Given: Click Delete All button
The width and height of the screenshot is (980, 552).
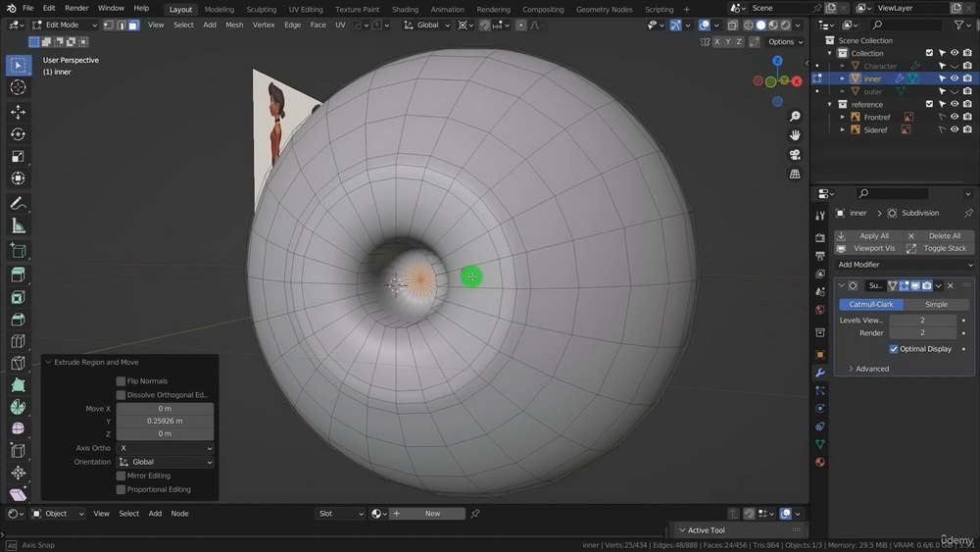Looking at the screenshot, I should (940, 235).
